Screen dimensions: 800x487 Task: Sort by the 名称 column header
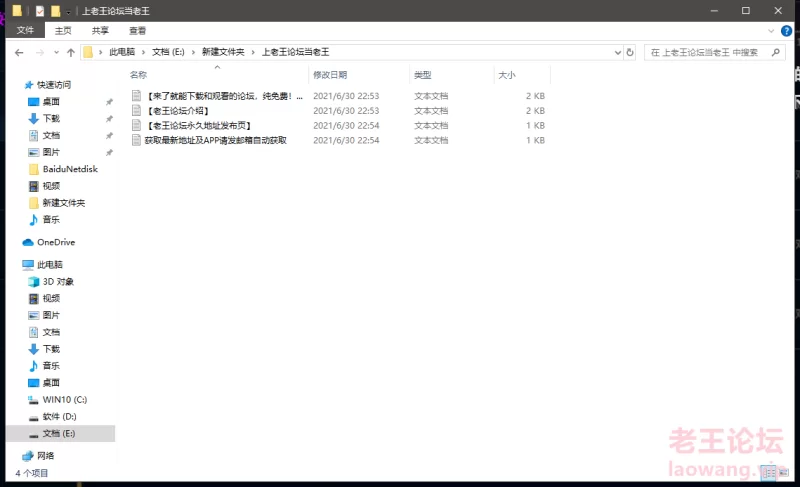tap(138, 75)
